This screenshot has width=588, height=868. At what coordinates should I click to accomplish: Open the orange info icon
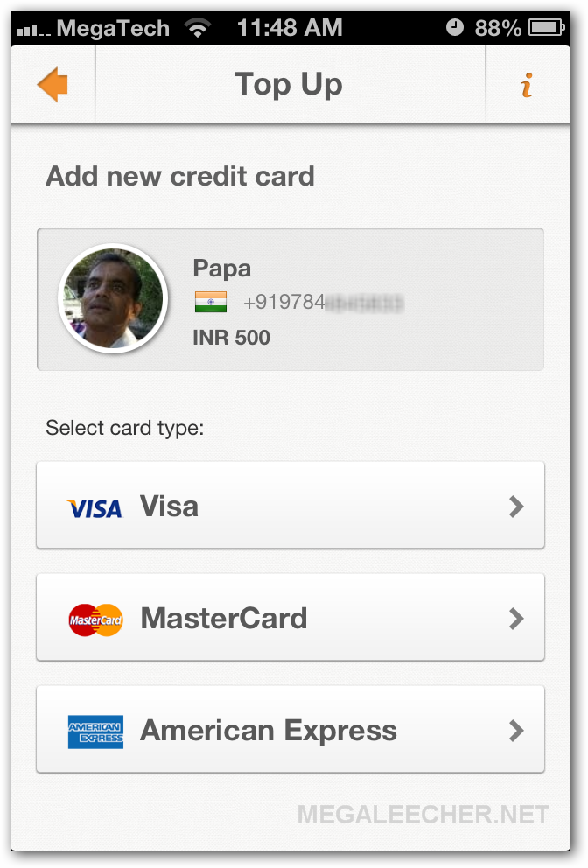pos(527,85)
